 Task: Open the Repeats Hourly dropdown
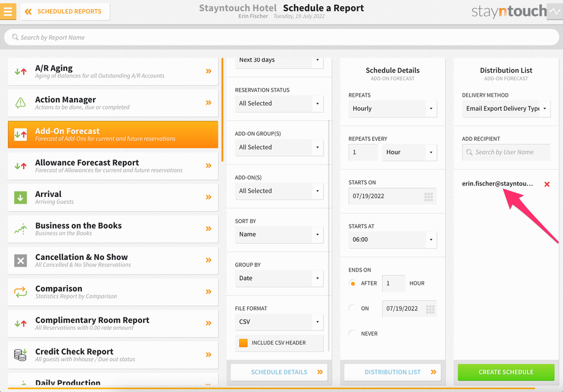pos(392,108)
